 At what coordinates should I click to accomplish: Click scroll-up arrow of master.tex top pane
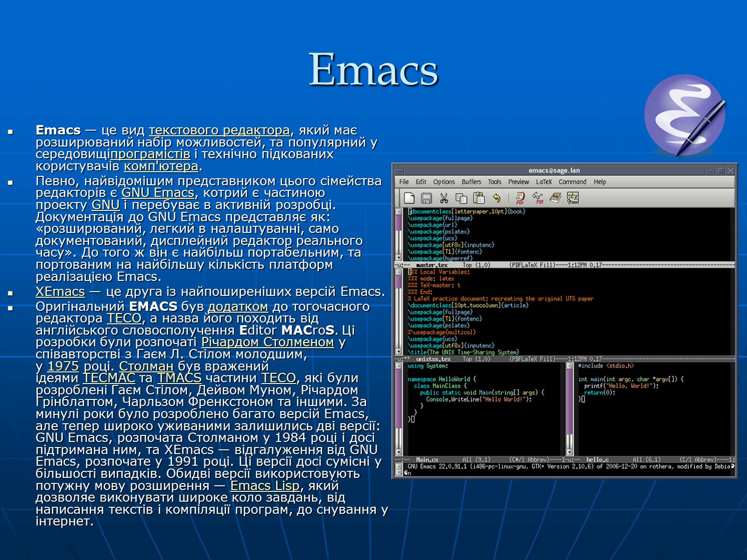click(399, 211)
